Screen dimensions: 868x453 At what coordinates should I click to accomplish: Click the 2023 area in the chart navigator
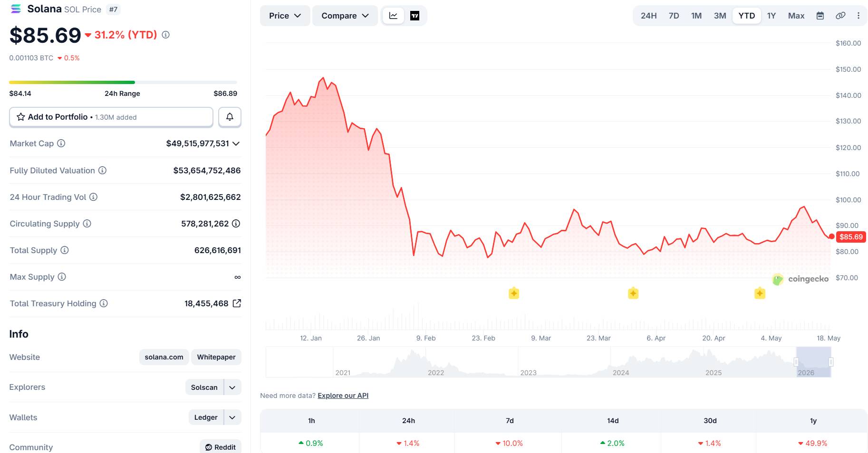coord(529,373)
